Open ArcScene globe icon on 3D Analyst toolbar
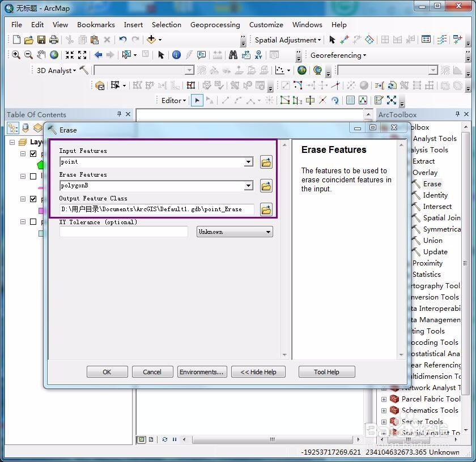This screenshot has width=476, height=462. pos(301,70)
